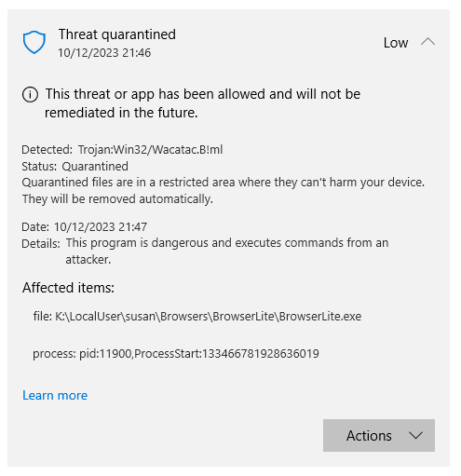Open the Actions dropdown button
Viewport: 461px width, 476px height.
[378, 435]
